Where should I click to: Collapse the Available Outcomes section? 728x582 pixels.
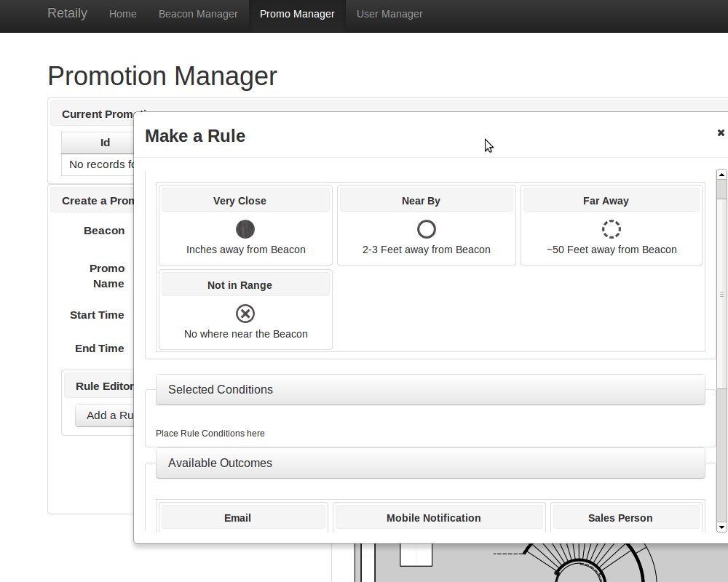tap(430, 463)
